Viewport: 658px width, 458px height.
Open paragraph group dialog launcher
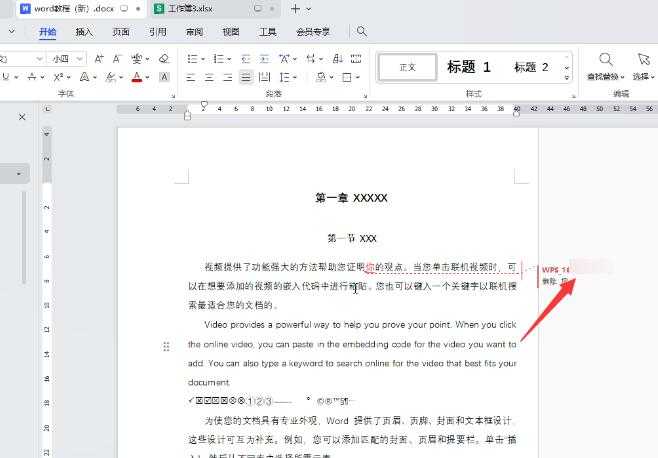coord(365,97)
